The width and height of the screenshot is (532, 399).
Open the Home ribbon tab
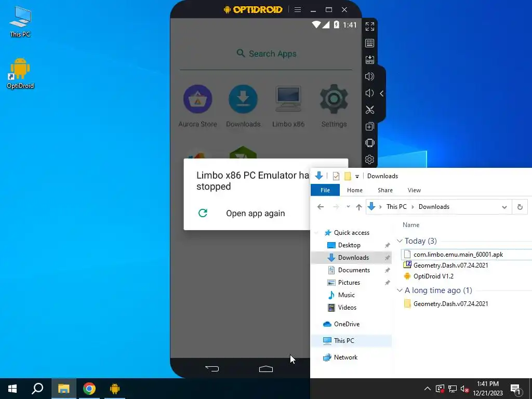[x=354, y=190]
